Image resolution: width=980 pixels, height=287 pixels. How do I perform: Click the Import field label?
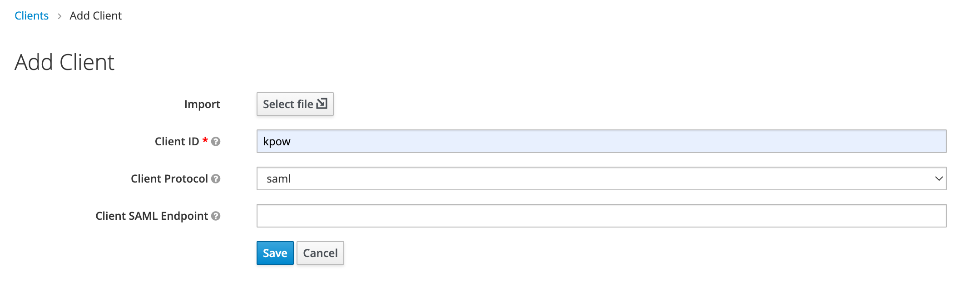tap(202, 104)
